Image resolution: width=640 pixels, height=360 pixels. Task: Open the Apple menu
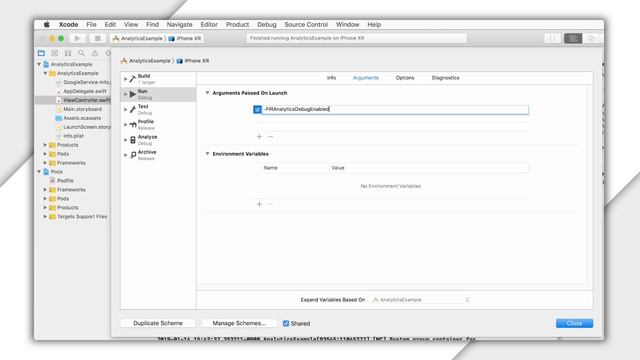[47, 24]
